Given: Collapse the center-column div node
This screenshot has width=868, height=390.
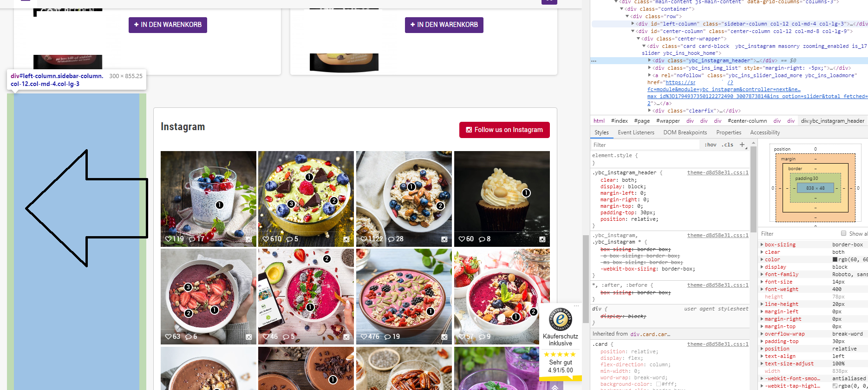Looking at the screenshot, I should click(633, 31).
